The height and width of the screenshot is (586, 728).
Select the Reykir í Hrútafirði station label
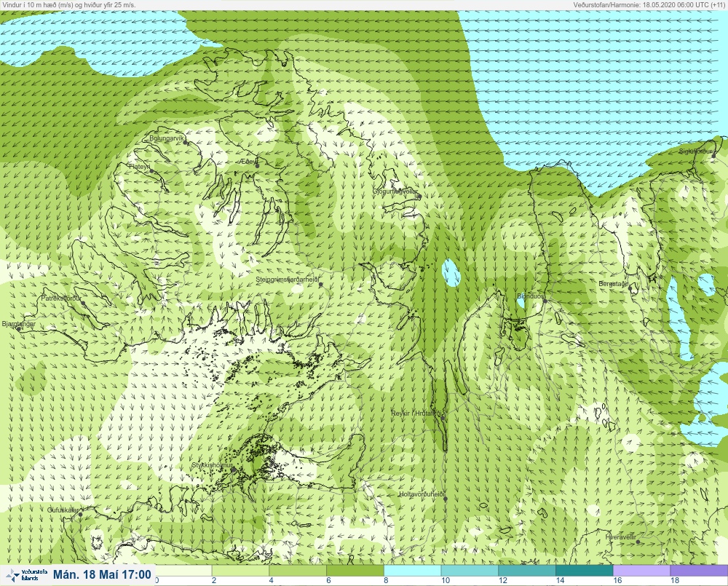418,413
